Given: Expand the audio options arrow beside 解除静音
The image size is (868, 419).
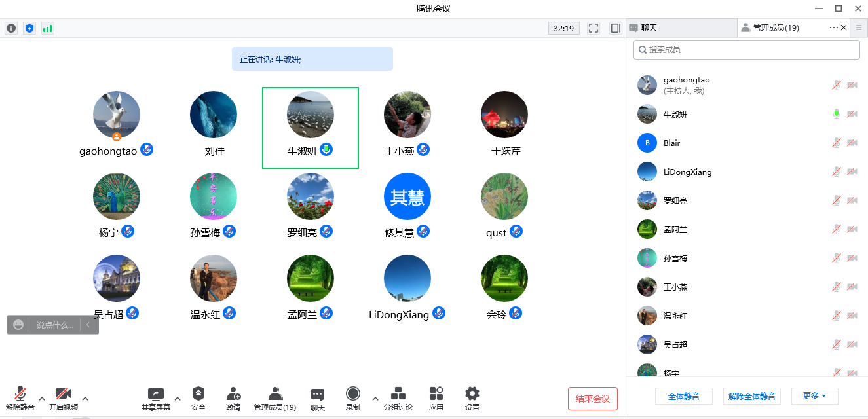Looking at the screenshot, I should [42, 398].
